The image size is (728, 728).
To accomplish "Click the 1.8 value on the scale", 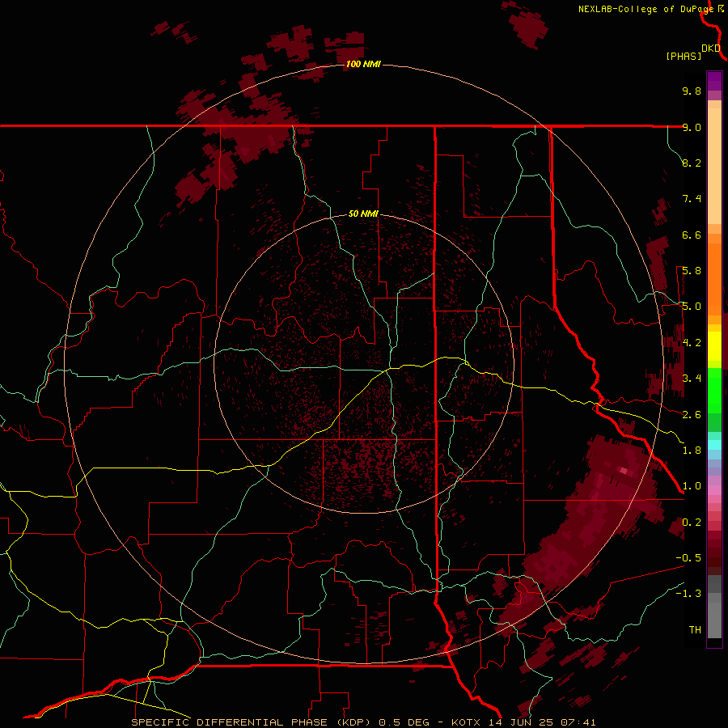I will click(x=692, y=451).
